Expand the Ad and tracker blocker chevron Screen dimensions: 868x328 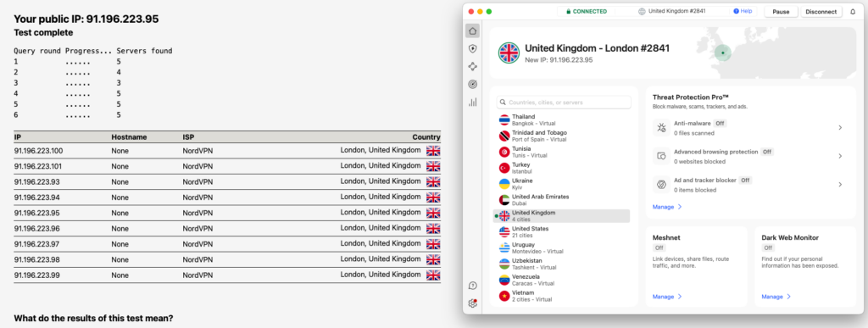(x=840, y=185)
